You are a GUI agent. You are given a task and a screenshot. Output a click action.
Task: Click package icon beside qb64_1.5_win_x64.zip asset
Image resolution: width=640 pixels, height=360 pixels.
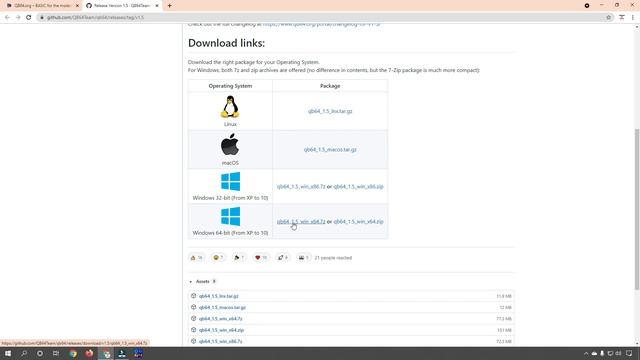(x=193, y=330)
